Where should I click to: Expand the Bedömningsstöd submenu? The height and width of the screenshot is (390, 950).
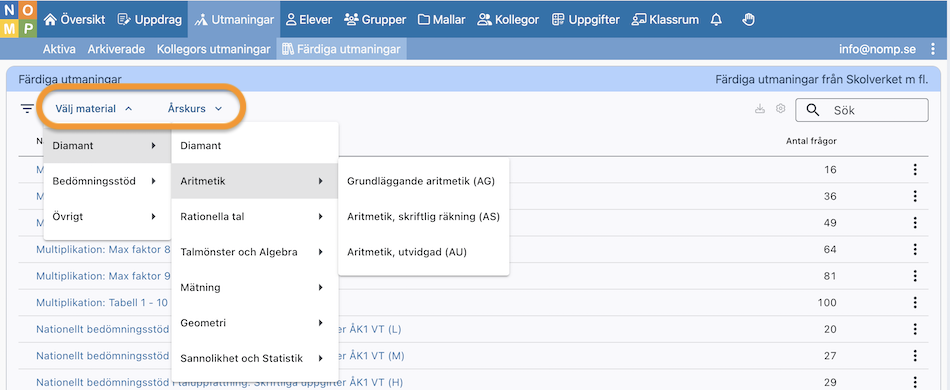[107, 180]
